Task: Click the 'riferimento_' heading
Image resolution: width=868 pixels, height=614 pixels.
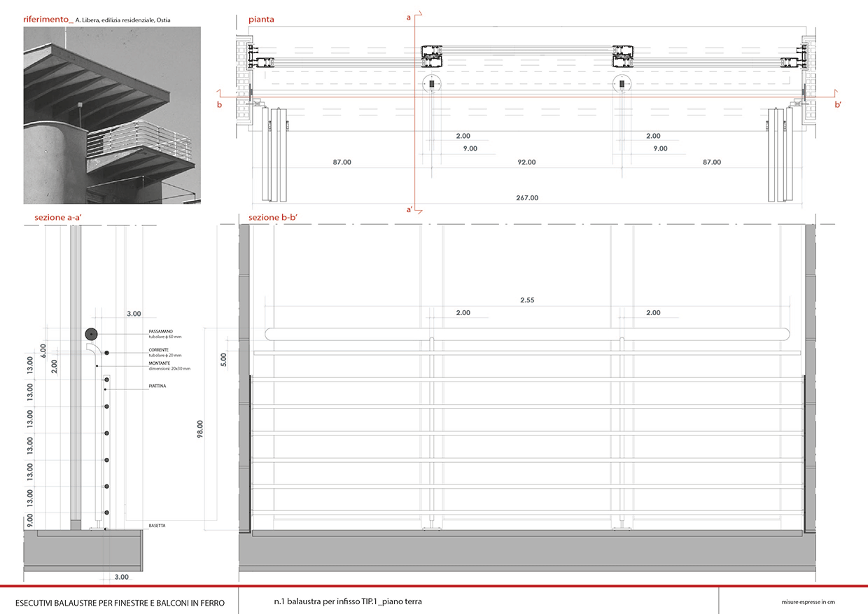Action: (x=48, y=20)
